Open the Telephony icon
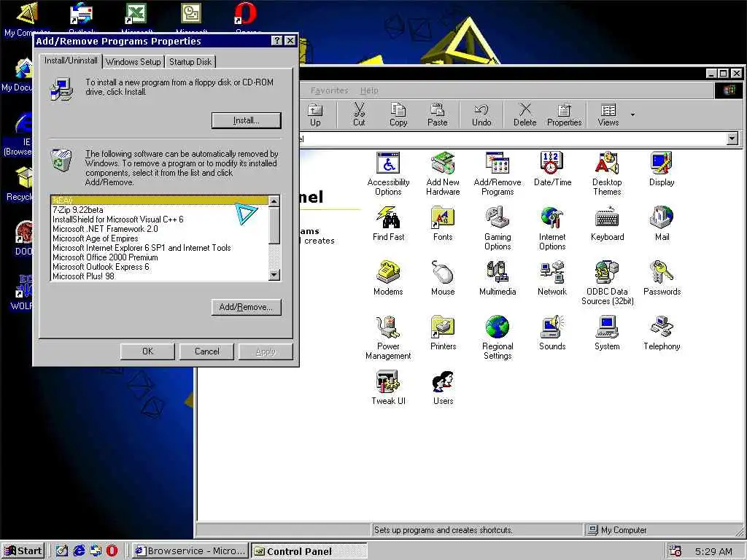 (x=662, y=333)
